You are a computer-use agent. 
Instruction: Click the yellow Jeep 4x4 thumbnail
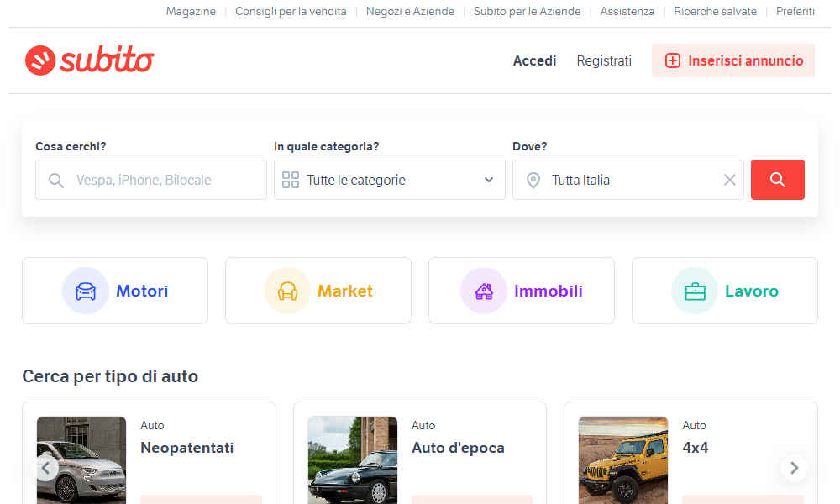point(622,460)
